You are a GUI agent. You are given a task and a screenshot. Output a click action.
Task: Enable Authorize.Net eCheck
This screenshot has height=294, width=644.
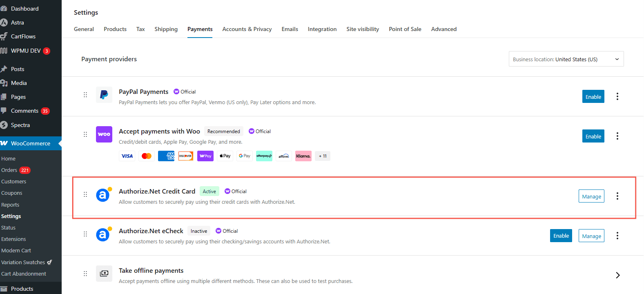pyautogui.click(x=561, y=236)
